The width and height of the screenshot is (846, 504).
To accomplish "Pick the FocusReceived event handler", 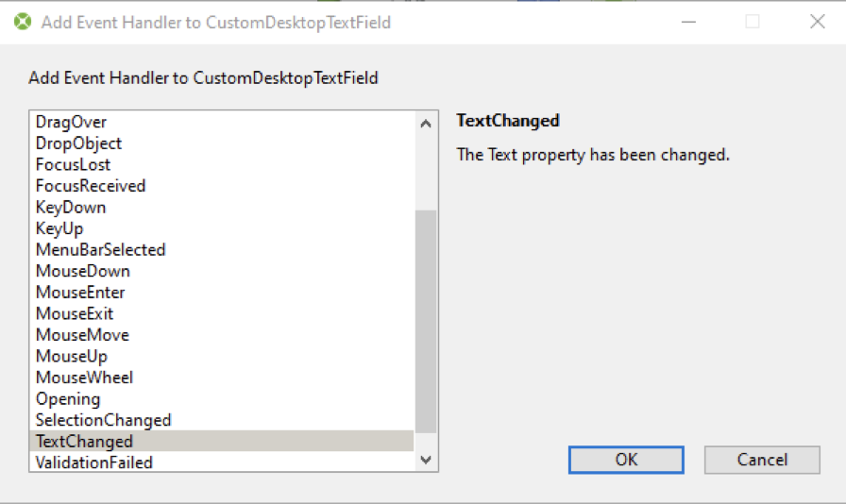I will (222, 186).
